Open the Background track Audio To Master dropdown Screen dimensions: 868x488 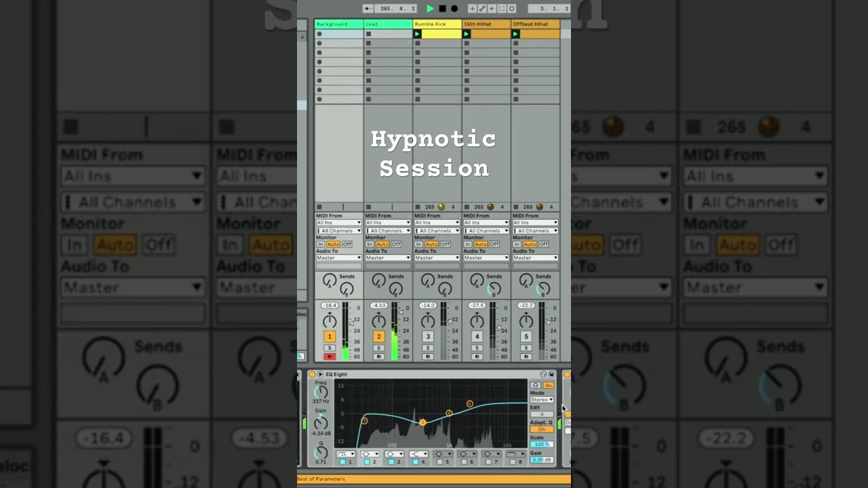[339, 258]
